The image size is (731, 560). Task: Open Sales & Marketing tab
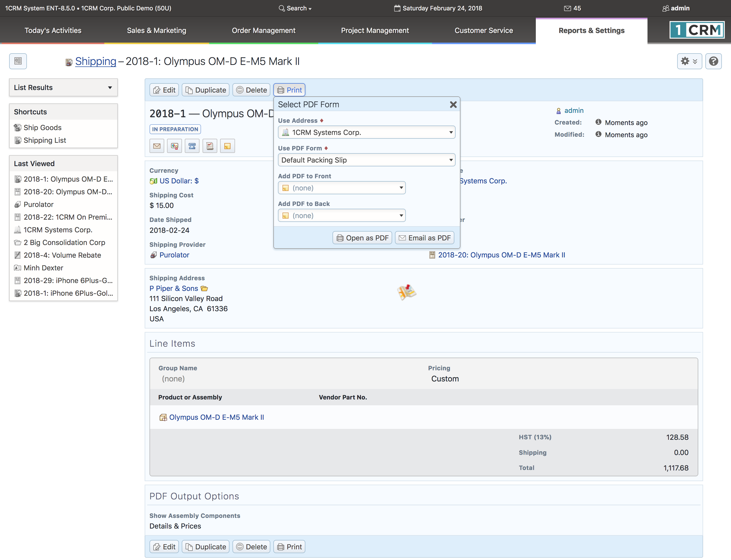pyautogui.click(x=156, y=30)
